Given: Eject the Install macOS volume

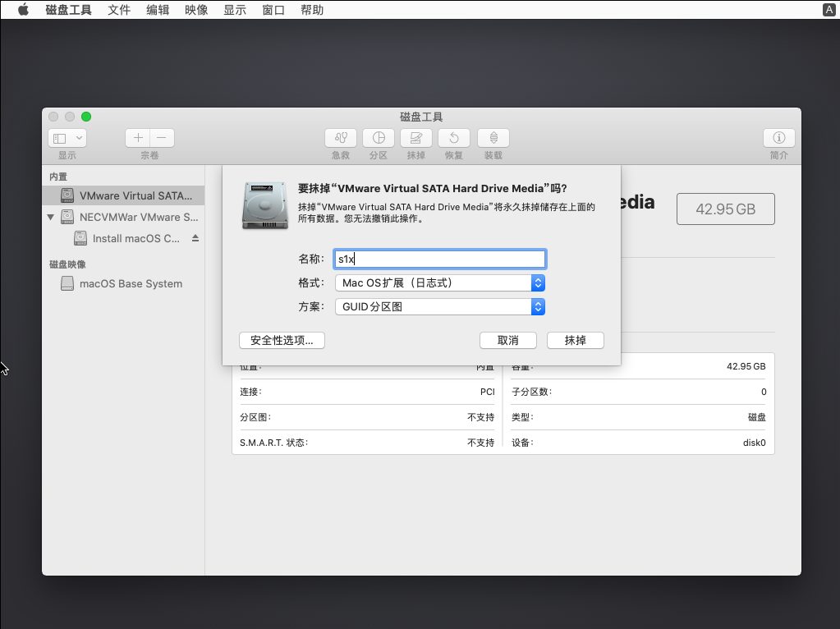Looking at the screenshot, I should point(195,238).
